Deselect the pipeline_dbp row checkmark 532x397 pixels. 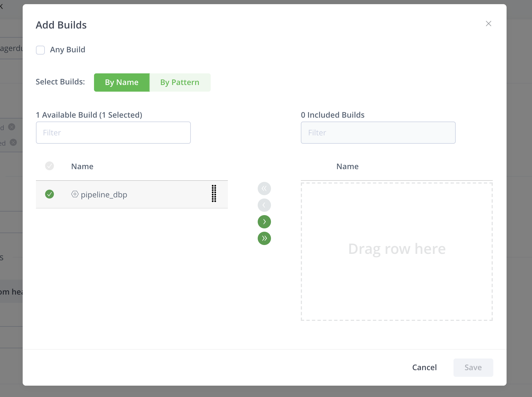[49, 194]
